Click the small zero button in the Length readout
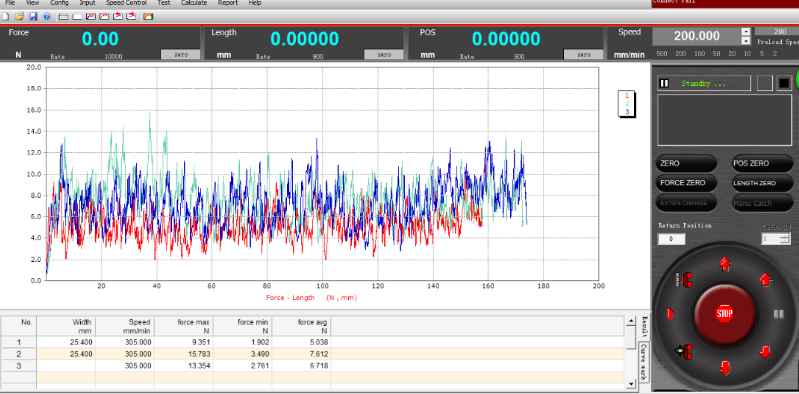 383,55
